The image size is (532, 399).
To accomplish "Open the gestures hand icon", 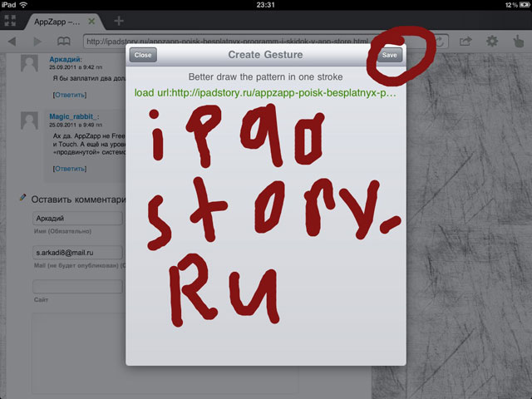I will pos(518,41).
